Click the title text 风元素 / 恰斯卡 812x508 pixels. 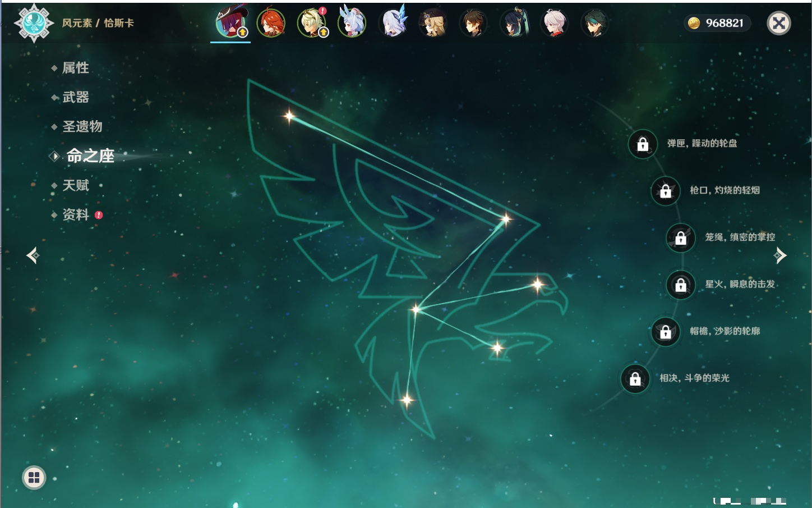pos(98,23)
